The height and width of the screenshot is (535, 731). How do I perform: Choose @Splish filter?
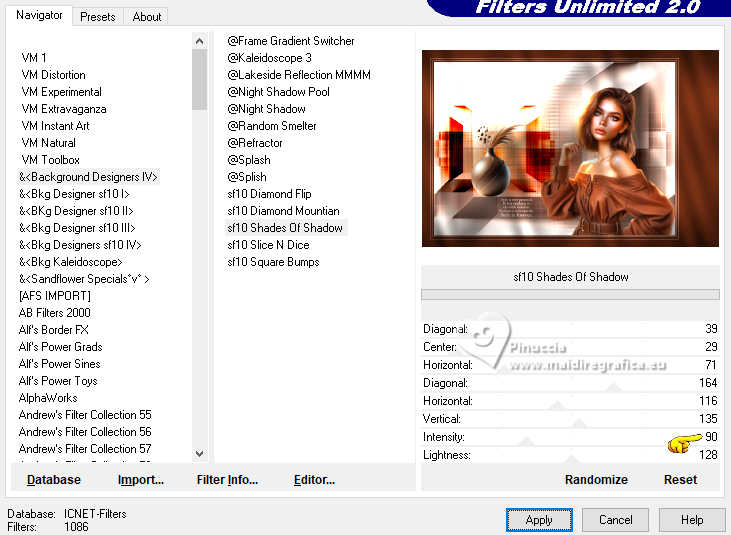click(x=247, y=177)
